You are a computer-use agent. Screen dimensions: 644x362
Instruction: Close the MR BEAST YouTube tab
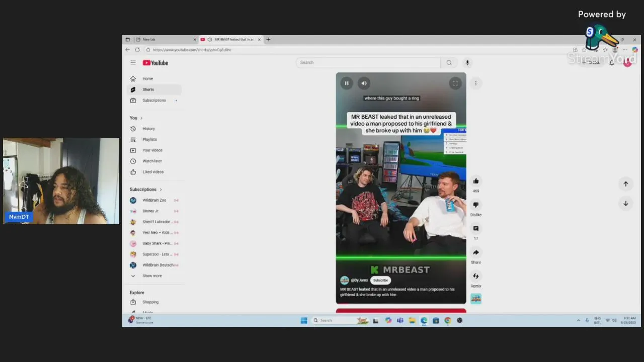point(259,40)
